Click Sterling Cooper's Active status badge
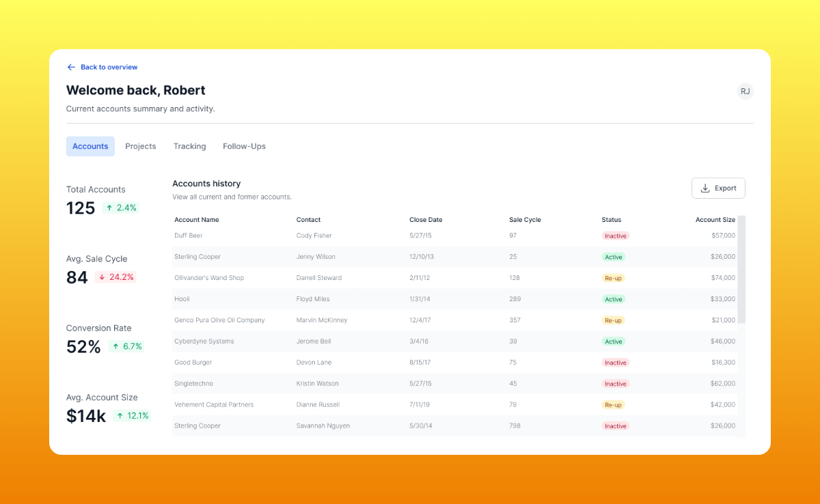The image size is (820, 504). click(x=613, y=257)
